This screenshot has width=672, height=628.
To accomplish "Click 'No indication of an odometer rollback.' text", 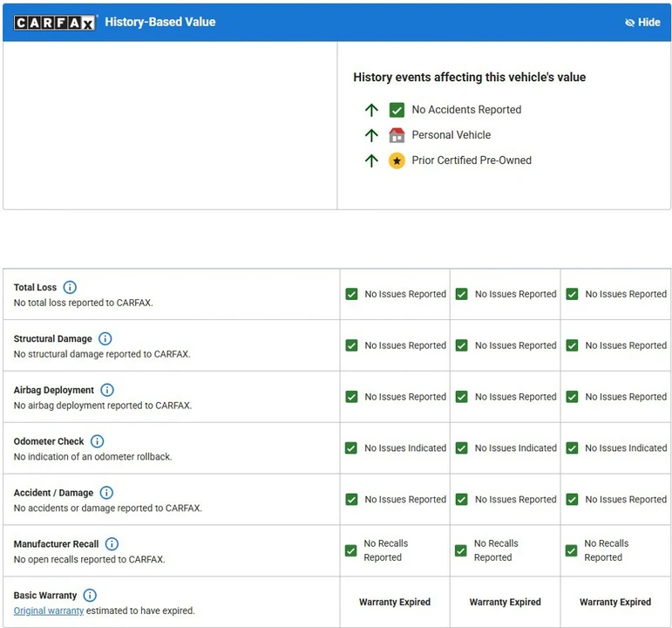I will click(93, 457).
